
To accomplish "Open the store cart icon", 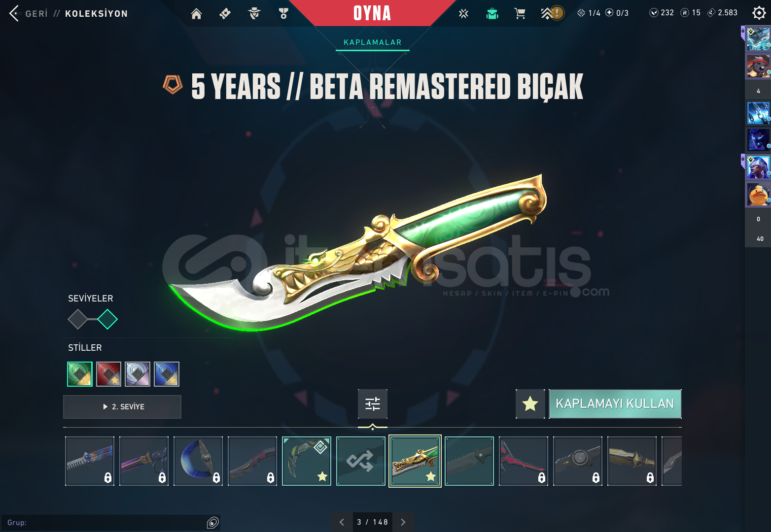I will click(x=520, y=14).
